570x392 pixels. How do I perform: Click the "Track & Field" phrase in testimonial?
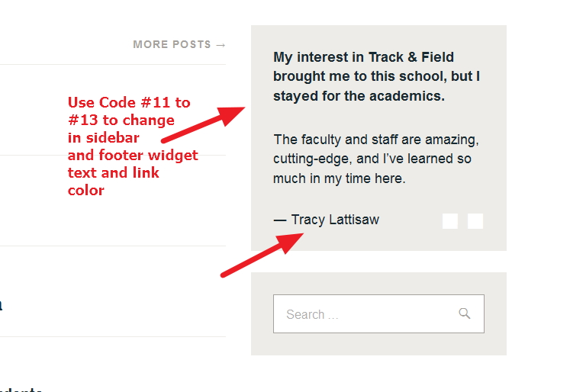[x=411, y=57]
